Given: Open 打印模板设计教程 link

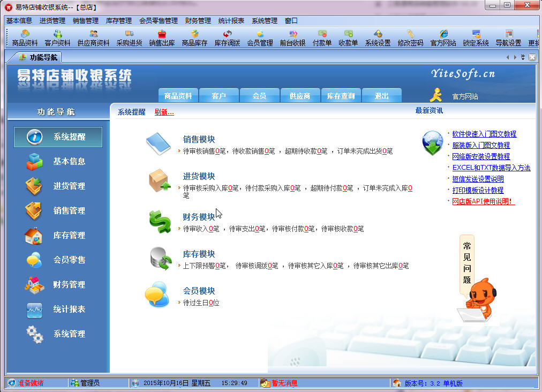Looking at the screenshot, I should click(x=478, y=190).
